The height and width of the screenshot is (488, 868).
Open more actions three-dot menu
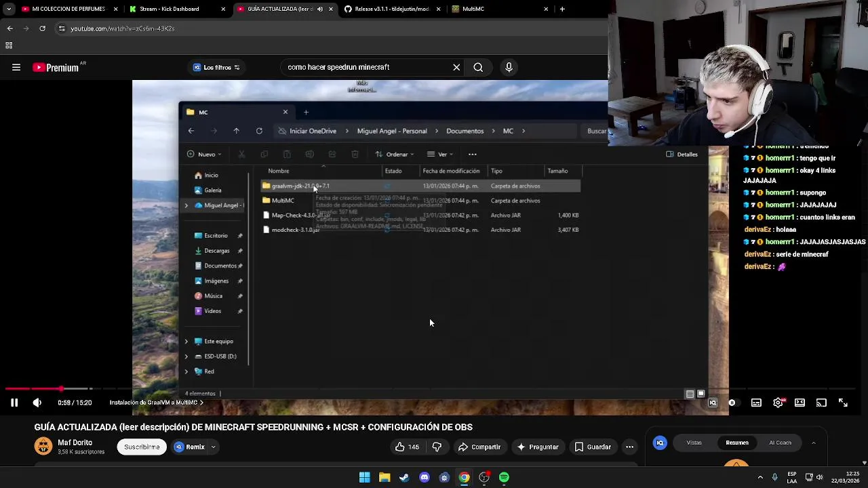(629, 447)
